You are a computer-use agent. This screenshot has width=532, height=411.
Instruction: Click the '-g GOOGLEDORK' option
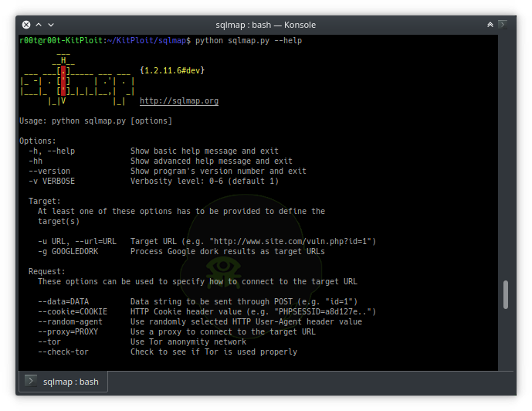click(x=68, y=252)
